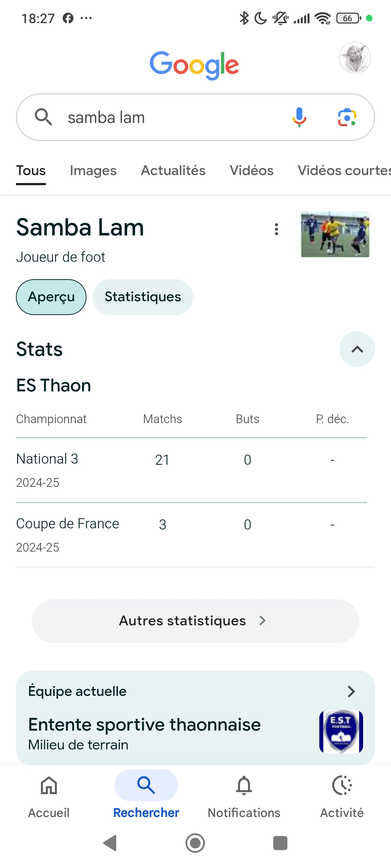Collapse the Stats section chevron
Image resolution: width=391 pixels, height=868 pixels.
tap(357, 349)
